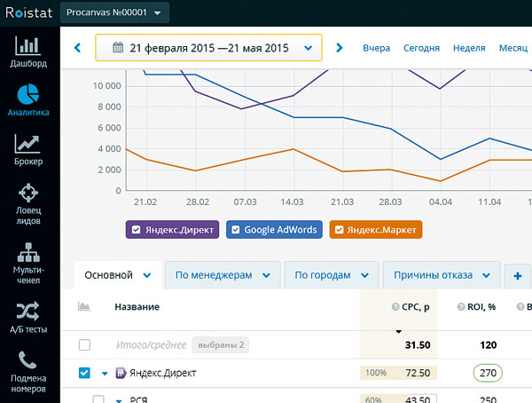Toggle Google AdWords series in chart legend

[x=274, y=230]
